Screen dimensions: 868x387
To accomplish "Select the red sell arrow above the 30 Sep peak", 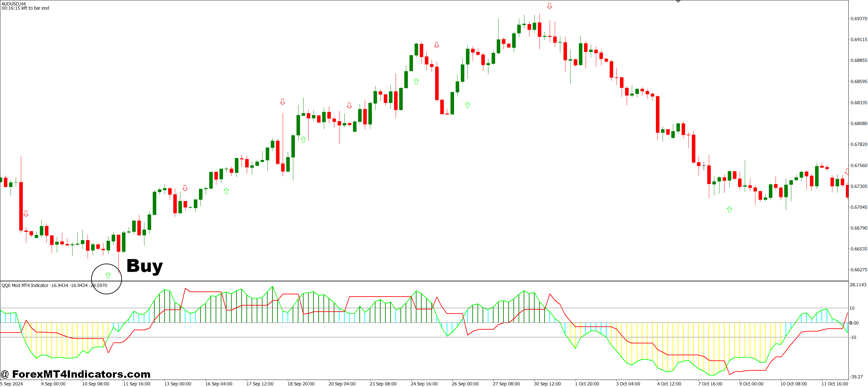I will 549,6.
